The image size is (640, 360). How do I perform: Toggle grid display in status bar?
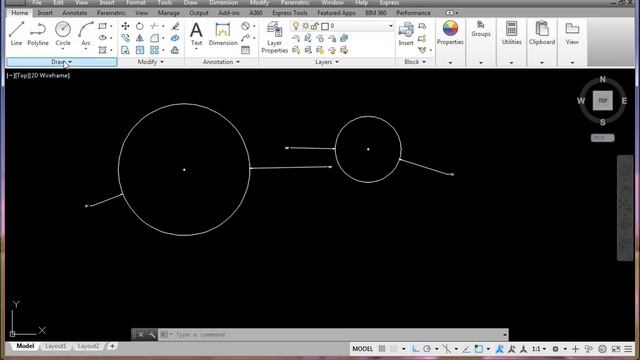click(382, 349)
